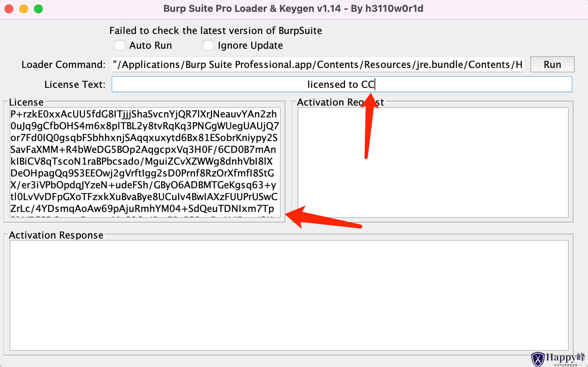Image resolution: width=588 pixels, height=367 pixels.
Task: Click license line starting 'SavFaXMM+R4b'
Action: (x=143, y=150)
